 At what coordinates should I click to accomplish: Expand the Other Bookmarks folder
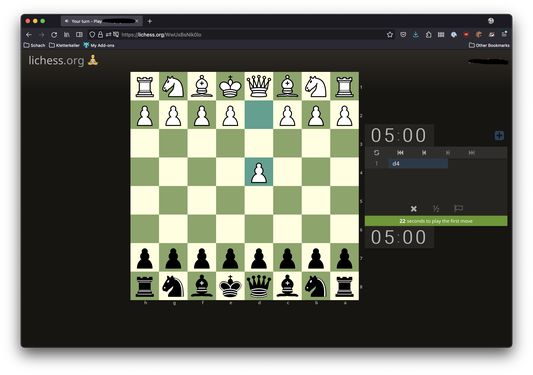coord(489,45)
